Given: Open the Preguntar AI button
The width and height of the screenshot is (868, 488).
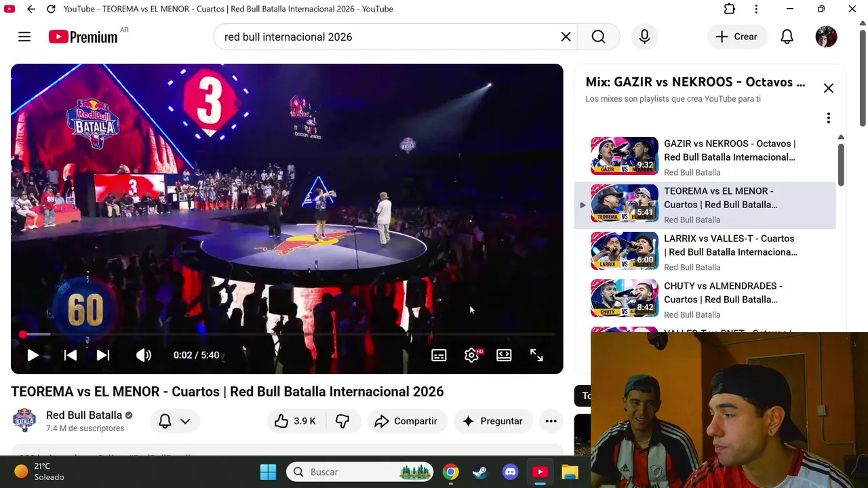Looking at the screenshot, I should (x=492, y=421).
